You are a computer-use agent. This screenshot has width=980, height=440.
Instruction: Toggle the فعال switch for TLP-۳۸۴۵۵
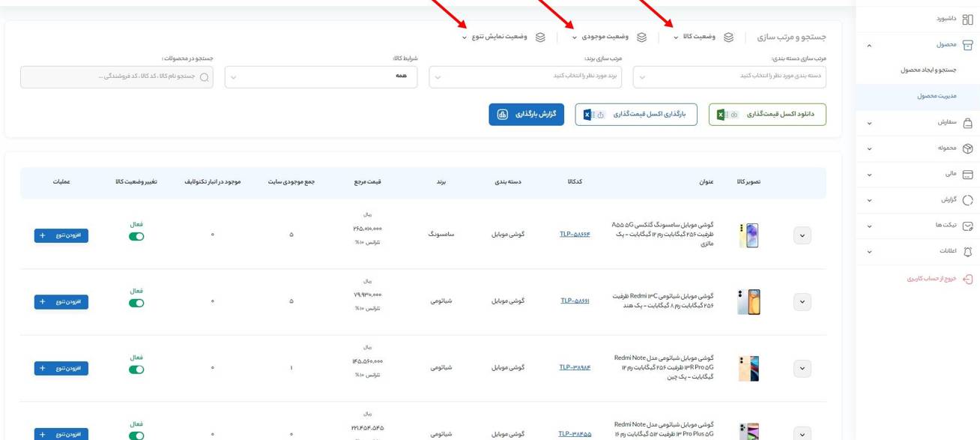click(x=136, y=436)
